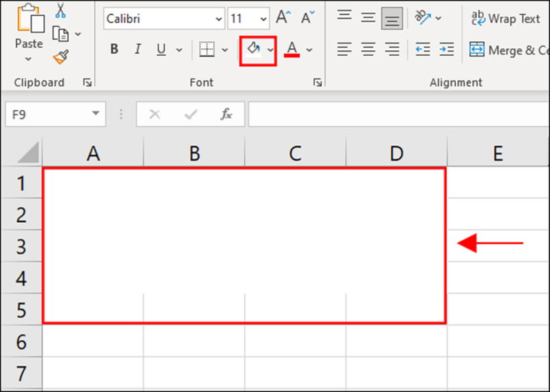Open the Copy dropdown arrow

(x=78, y=34)
